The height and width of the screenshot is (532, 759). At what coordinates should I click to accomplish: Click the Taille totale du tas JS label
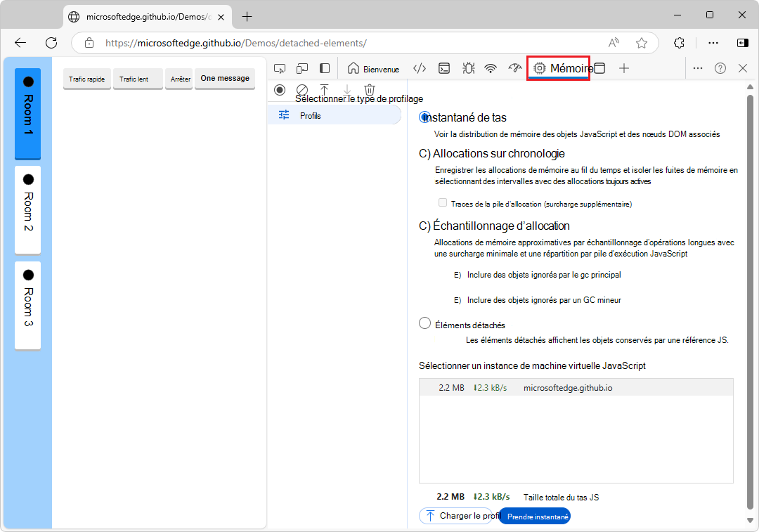coord(561,497)
